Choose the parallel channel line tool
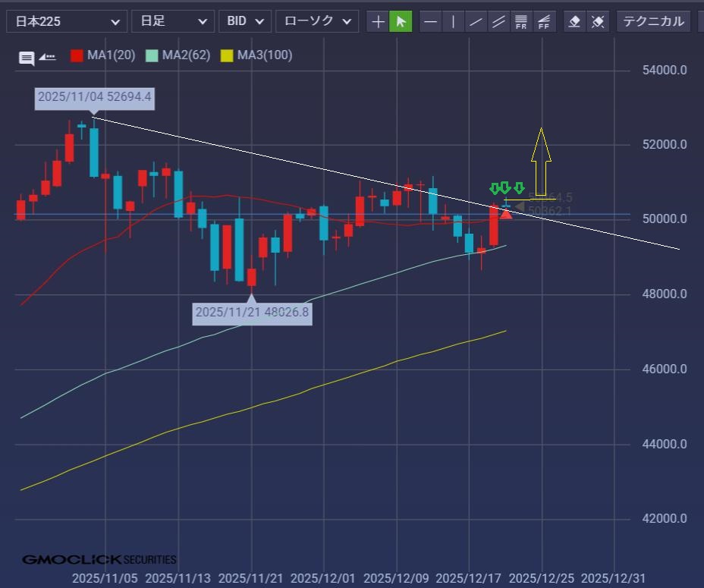The image size is (704, 588). (498, 21)
